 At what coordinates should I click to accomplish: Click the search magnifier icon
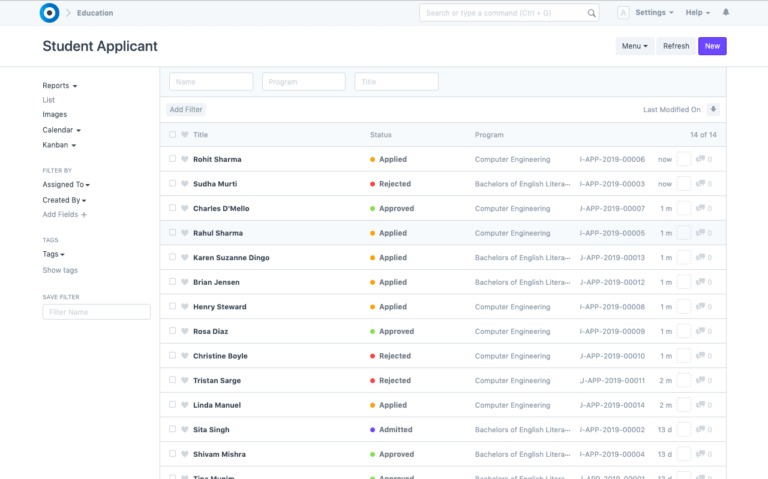(591, 13)
